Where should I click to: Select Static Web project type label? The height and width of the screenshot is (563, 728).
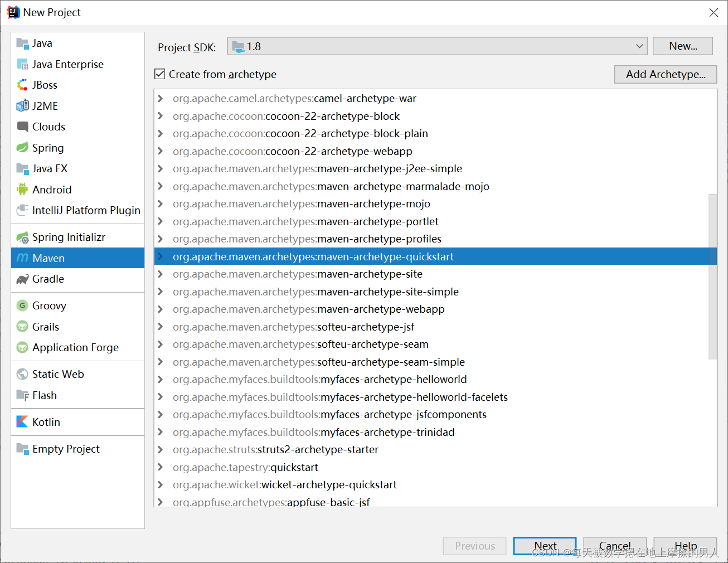point(58,374)
